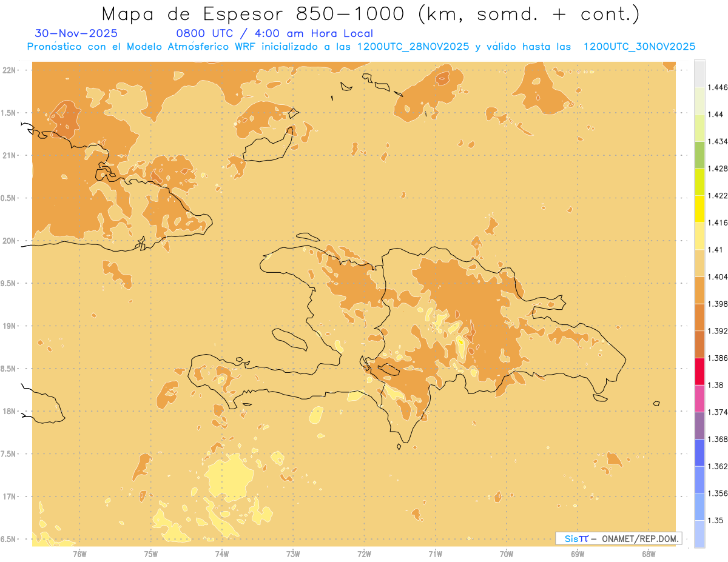Pick the yellow-green swatch between 1.422 and 1.428

[699, 182]
